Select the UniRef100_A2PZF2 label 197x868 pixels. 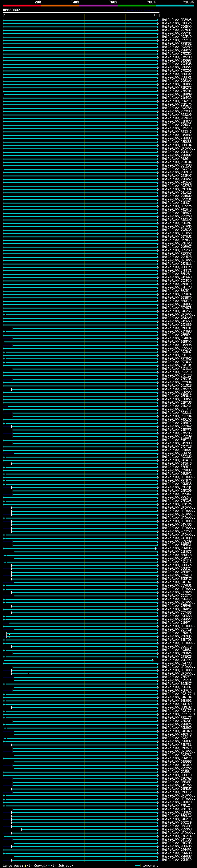pos(176,88)
